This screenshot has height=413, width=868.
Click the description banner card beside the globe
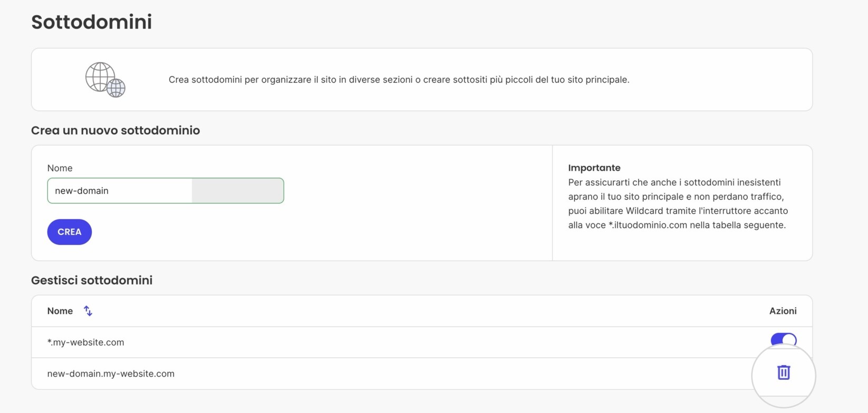(422, 80)
